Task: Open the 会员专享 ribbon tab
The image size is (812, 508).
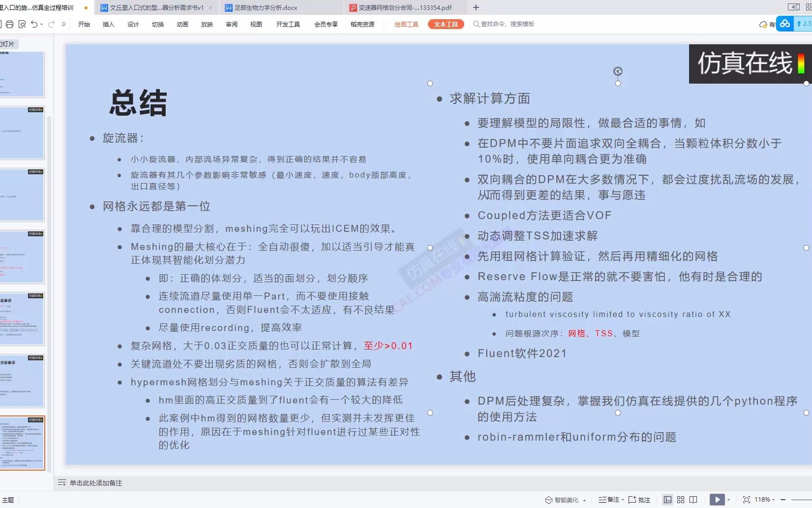Action: (326, 24)
